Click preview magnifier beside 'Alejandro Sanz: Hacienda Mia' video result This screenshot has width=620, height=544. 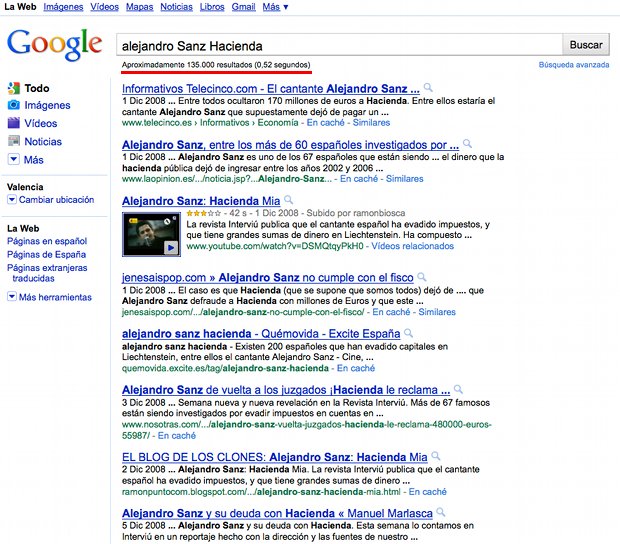click(289, 200)
